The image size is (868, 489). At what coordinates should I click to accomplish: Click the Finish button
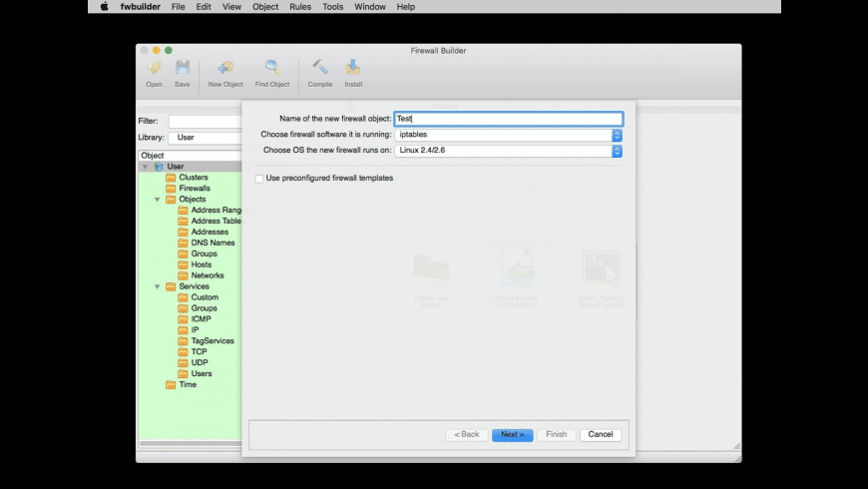557,435
